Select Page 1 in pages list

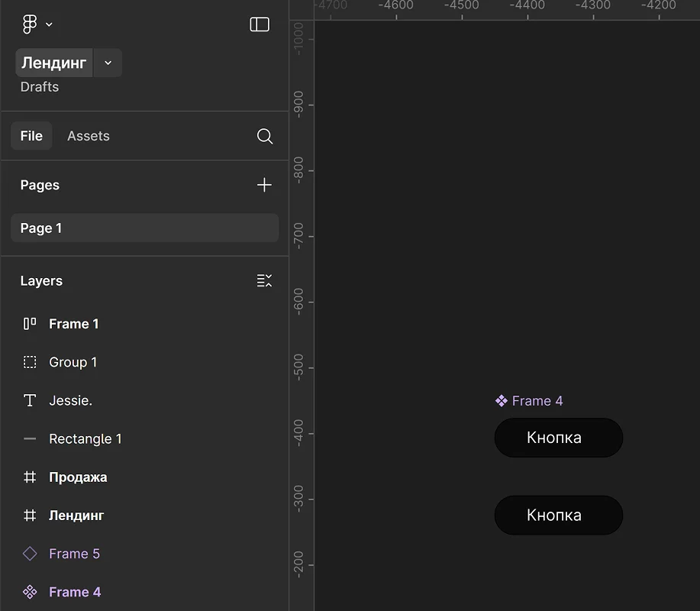(144, 228)
